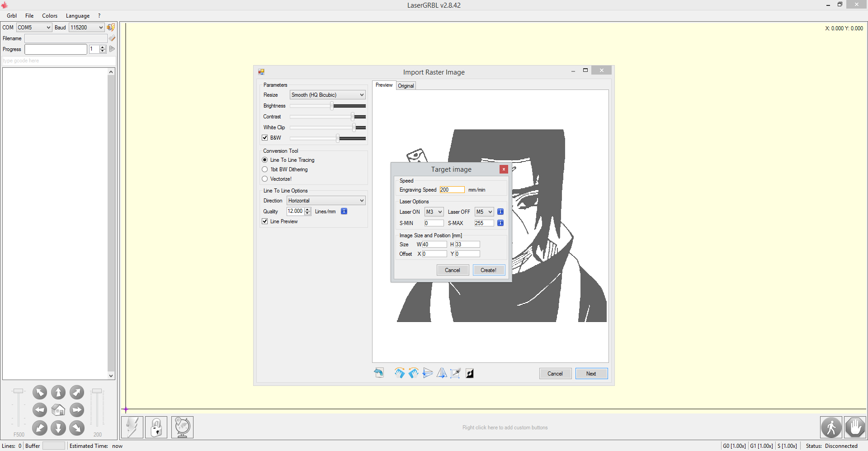Click the Contrast slider handle
The image size is (868, 451).
tap(353, 117)
